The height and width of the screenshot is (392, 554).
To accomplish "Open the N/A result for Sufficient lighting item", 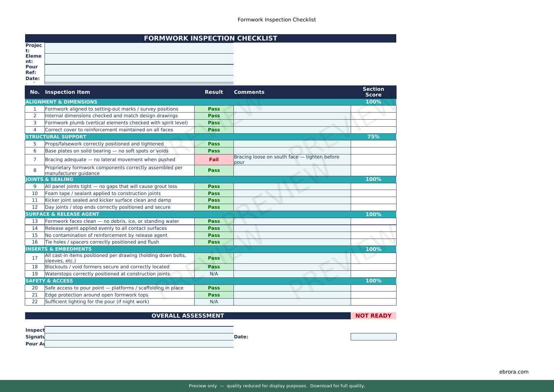I will [214, 302].
